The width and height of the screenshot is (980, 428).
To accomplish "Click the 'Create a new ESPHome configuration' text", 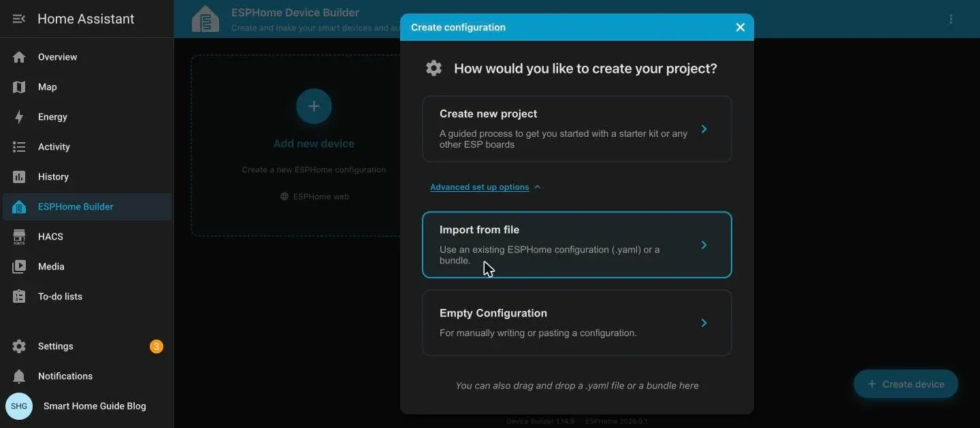I will pyautogui.click(x=314, y=169).
